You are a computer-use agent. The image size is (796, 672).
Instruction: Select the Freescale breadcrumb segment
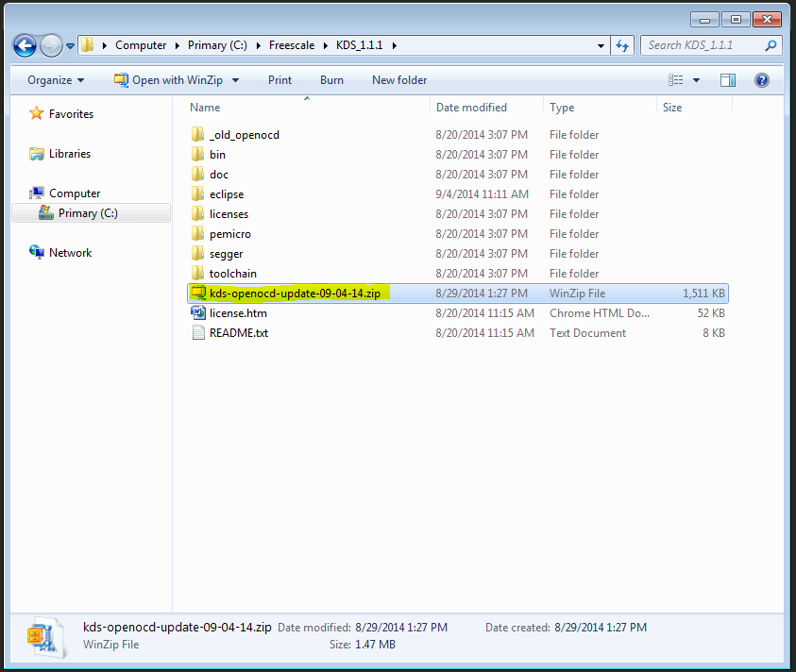(x=292, y=45)
